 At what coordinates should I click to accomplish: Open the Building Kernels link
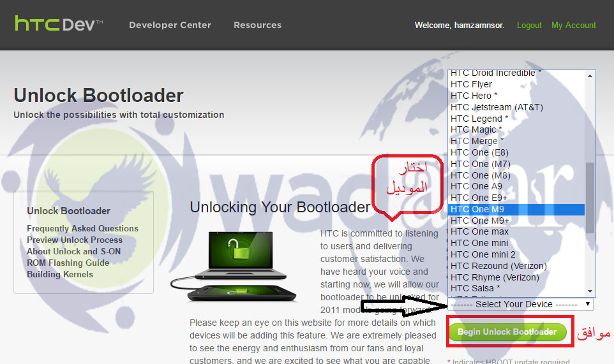pyautogui.click(x=60, y=275)
